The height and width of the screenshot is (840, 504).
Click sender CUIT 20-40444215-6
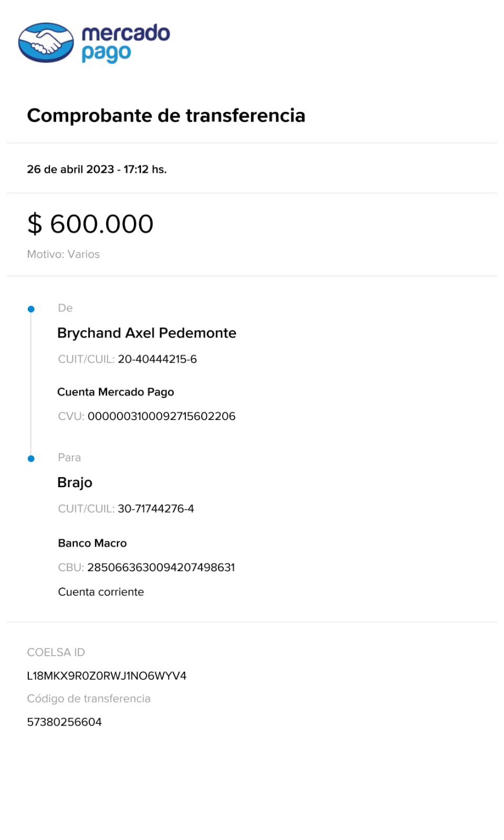(x=157, y=359)
